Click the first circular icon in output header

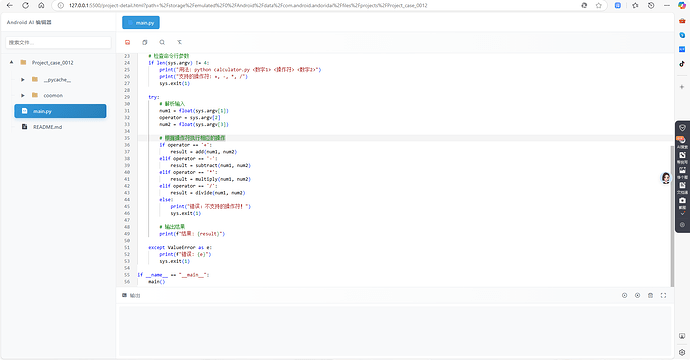point(624,295)
